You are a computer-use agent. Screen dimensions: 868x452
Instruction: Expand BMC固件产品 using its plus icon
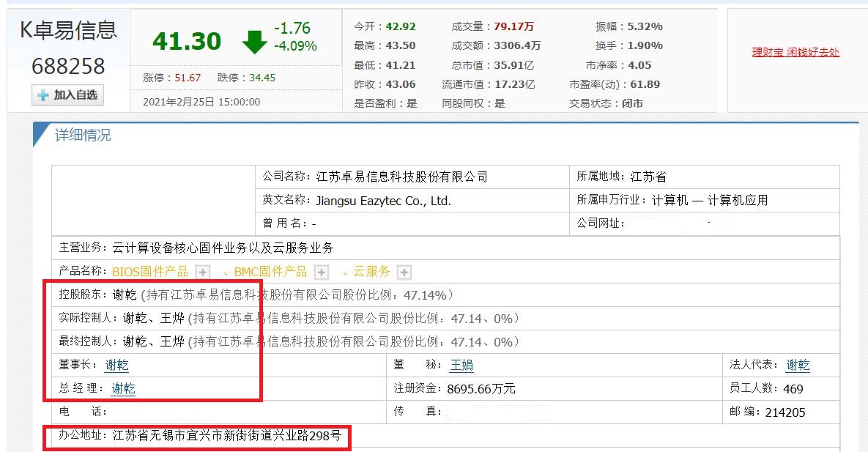pos(321,271)
